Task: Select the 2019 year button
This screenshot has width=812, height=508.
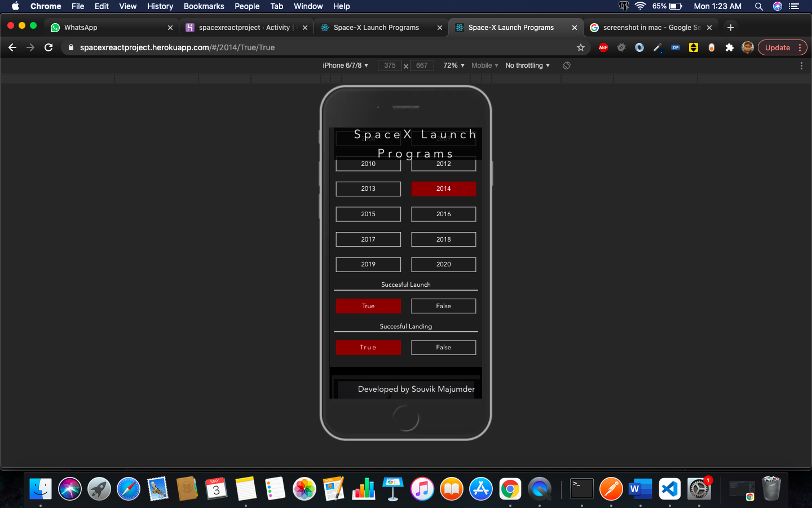Action: point(368,264)
